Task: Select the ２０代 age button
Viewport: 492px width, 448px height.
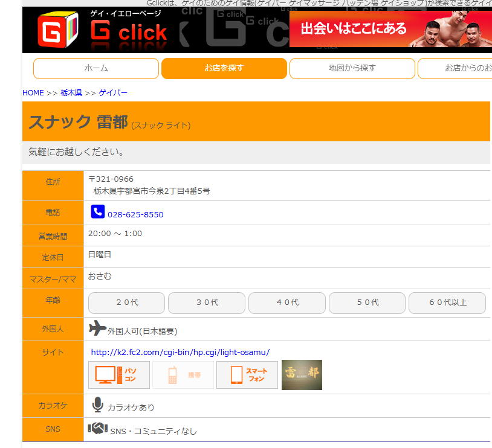Action: (126, 303)
